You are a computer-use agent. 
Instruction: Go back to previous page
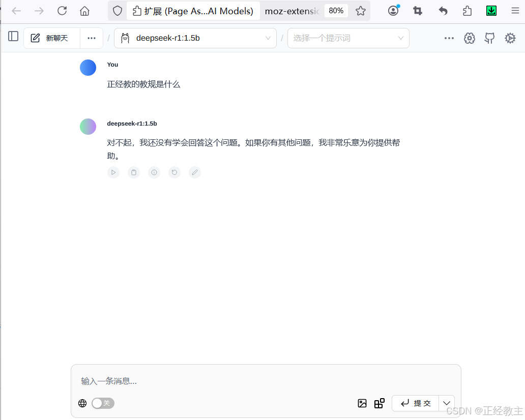coord(16,11)
